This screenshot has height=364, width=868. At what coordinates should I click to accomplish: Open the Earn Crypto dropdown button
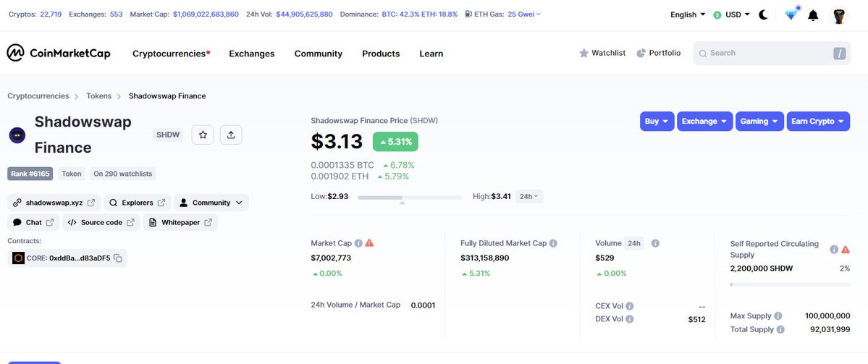(x=817, y=121)
